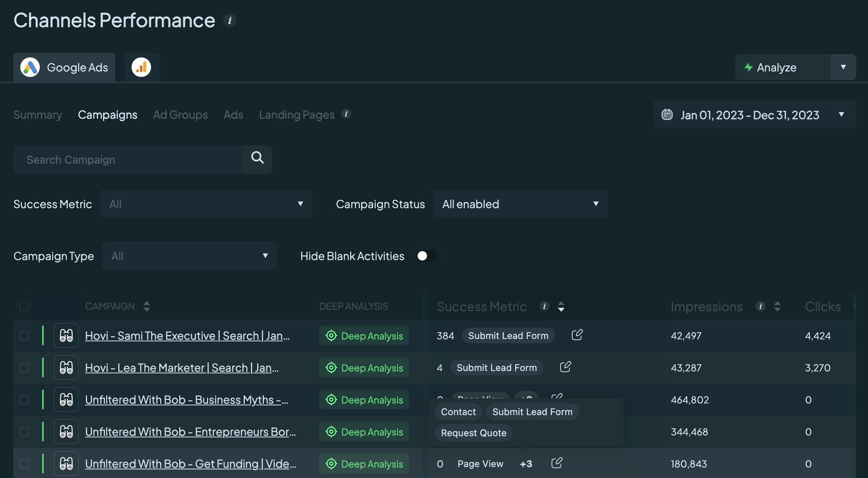Edit success metric for Sami The Executive row
Screen dimensions: 868x478
[x=577, y=335]
